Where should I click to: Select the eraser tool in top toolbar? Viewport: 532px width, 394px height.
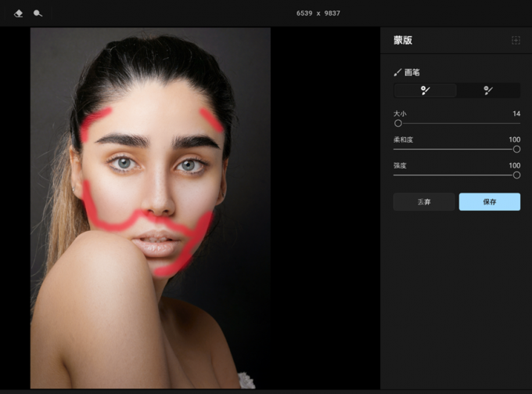18,13
